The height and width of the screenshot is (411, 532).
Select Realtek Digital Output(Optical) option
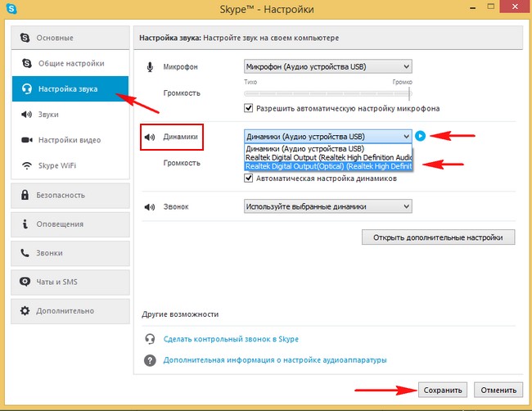click(327, 165)
